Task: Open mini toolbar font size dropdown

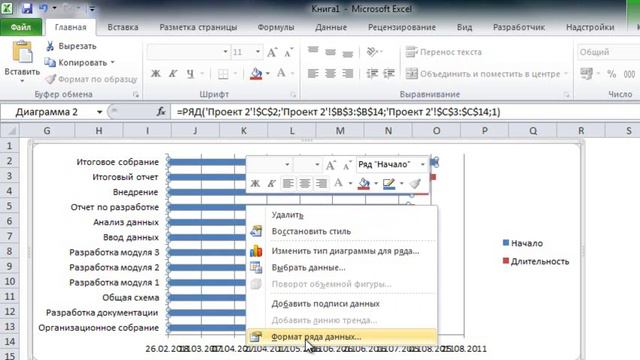Action: coord(317,164)
